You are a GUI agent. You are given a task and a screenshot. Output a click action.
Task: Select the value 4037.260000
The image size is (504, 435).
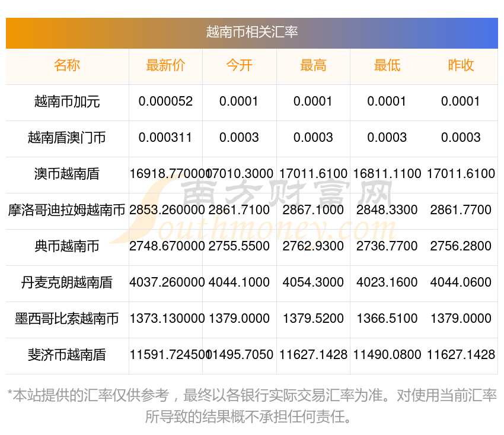pyautogui.click(x=167, y=282)
